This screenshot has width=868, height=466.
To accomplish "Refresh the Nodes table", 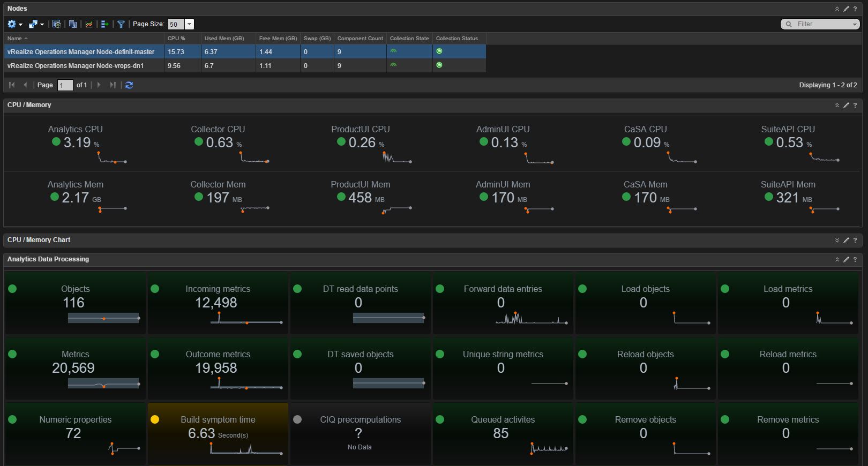I will pos(129,85).
